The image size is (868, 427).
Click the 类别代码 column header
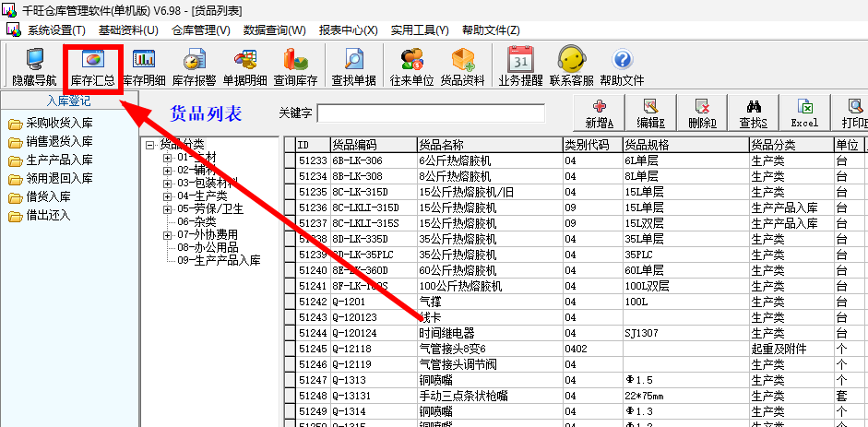pos(593,145)
